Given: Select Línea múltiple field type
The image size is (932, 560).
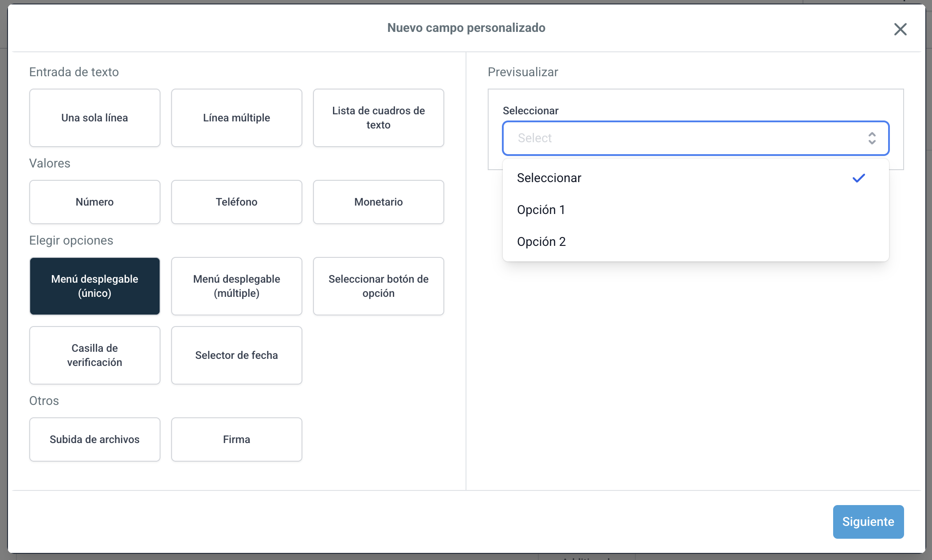Looking at the screenshot, I should point(237,118).
